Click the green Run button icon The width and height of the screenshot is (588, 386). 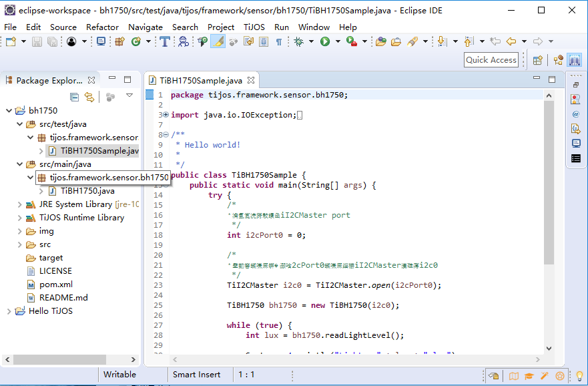(325, 41)
